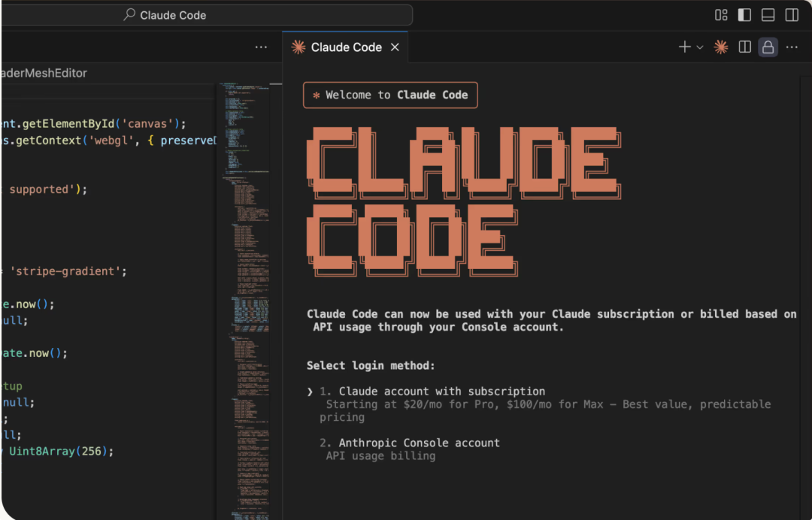Viewport: 812px width, 520px height.
Task: Expand the dropdown chevron beside plus icon
Action: (700, 47)
